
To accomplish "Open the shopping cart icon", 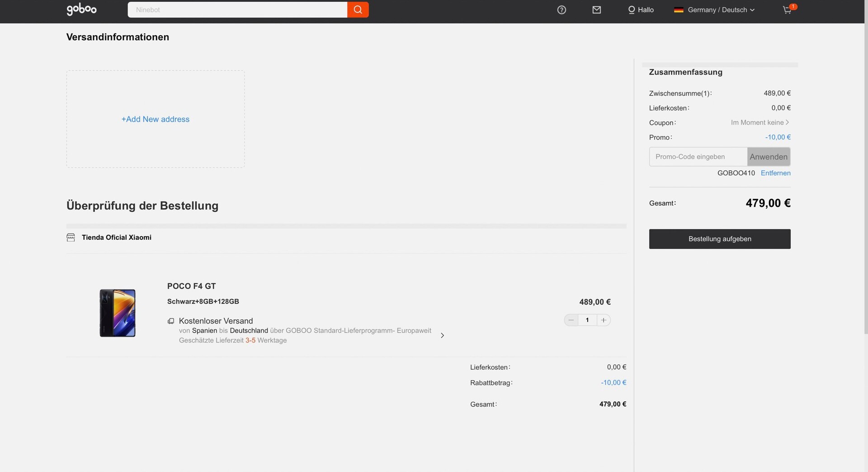I will [x=788, y=10].
